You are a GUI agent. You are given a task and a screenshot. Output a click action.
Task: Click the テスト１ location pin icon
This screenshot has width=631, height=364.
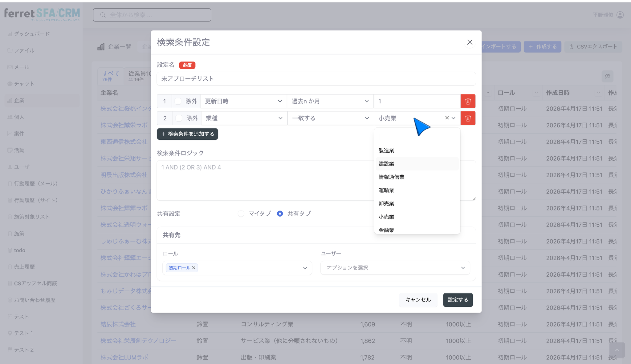(x=10, y=333)
